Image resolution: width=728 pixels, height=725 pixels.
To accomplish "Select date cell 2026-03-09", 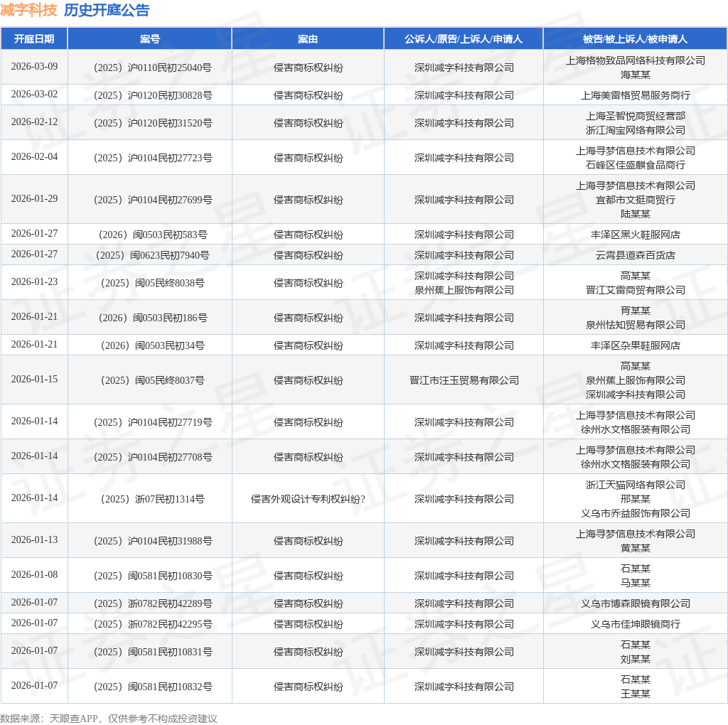I will click(34, 66).
